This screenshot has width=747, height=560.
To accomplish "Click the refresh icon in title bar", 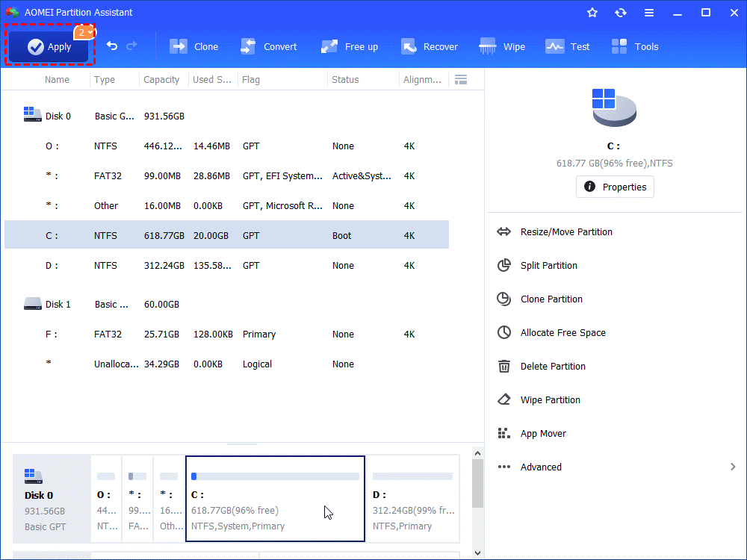I will point(621,13).
